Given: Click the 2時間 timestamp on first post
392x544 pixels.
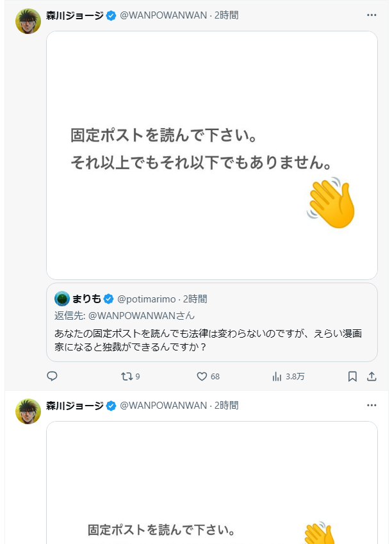Looking at the screenshot, I should point(228,15).
